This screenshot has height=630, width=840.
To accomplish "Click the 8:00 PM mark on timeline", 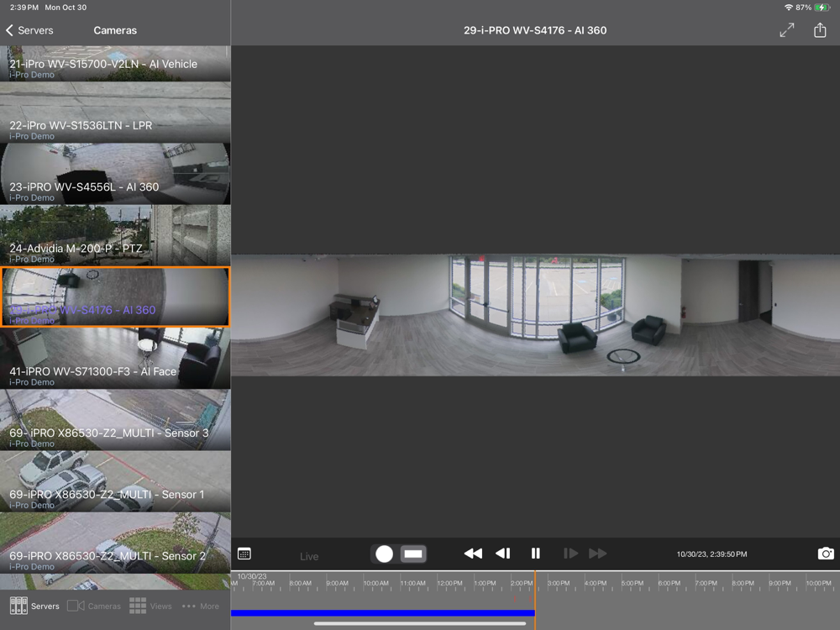I will (743, 584).
